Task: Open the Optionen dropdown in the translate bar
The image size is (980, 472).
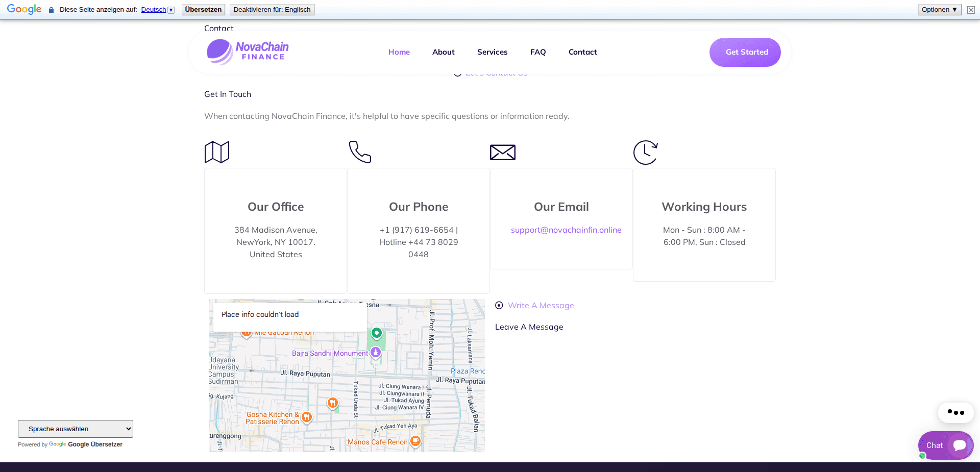Action: pos(939,9)
